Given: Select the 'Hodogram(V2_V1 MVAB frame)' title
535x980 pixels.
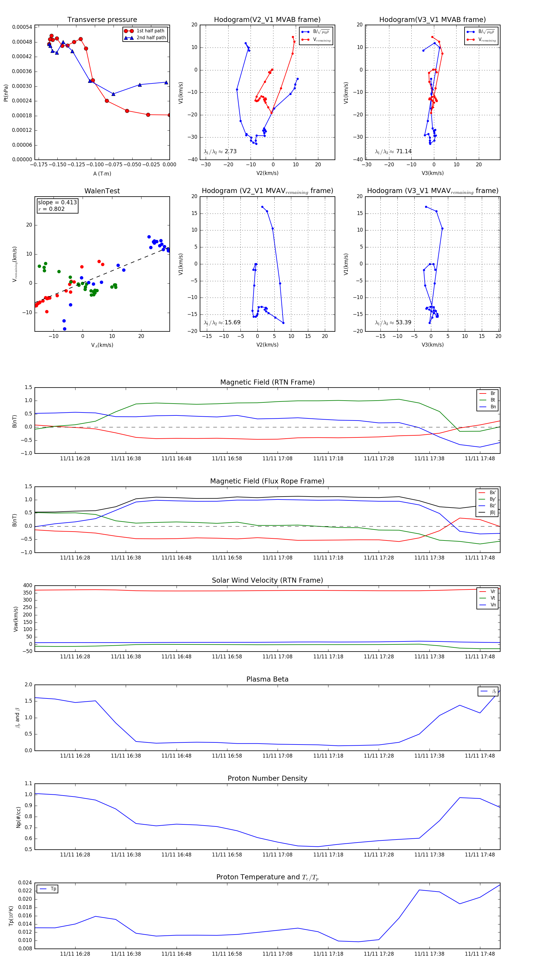Looking at the screenshot, I should point(267,20).
